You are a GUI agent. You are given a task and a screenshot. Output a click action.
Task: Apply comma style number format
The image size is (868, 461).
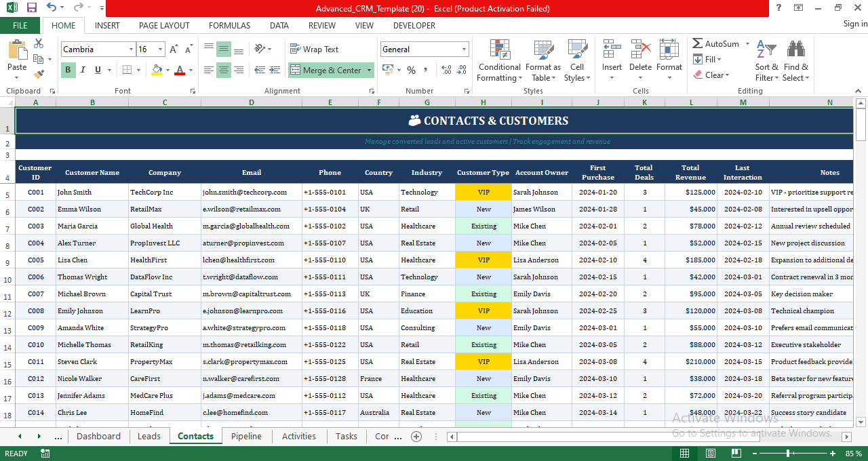pos(427,70)
